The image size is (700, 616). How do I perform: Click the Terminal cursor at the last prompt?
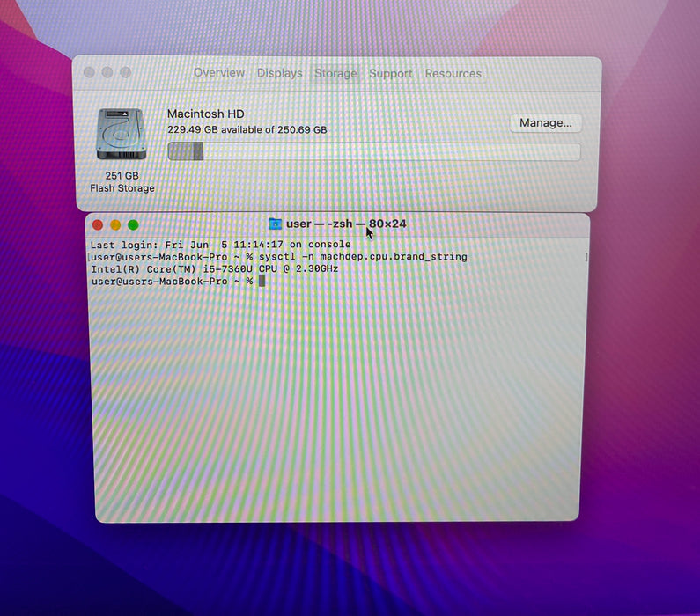[x=262, y=281]
